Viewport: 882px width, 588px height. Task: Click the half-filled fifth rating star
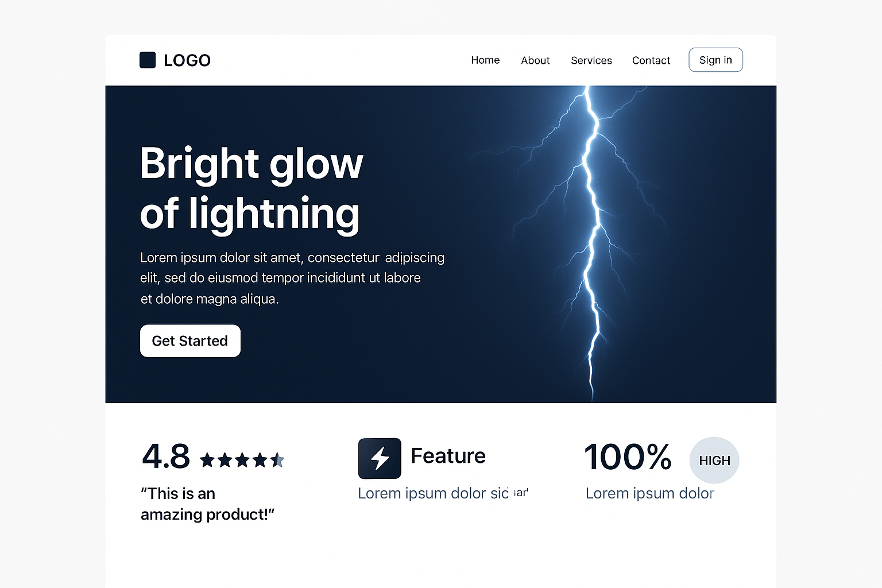(x=278, y=460)
